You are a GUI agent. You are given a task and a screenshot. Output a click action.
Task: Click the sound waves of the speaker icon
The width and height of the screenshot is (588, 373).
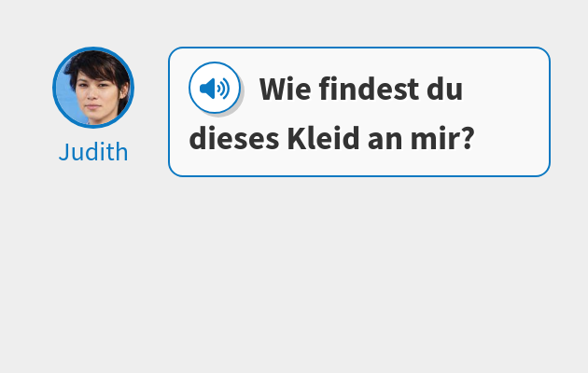click(223, 89)
